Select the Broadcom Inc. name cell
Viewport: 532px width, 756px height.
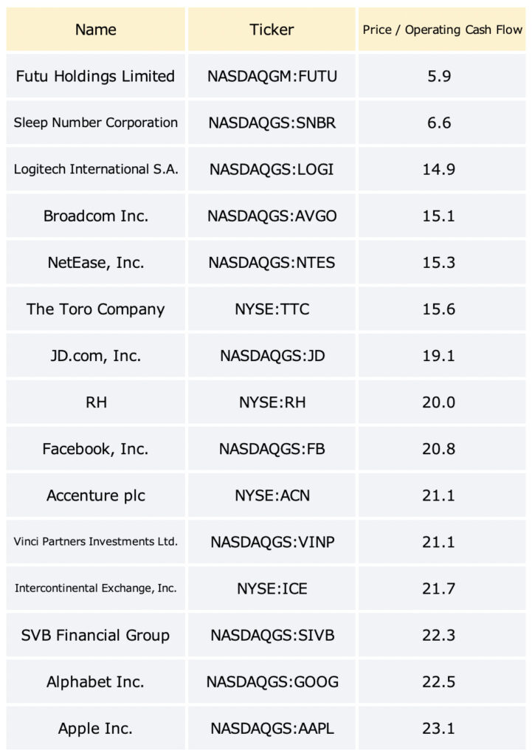[x=95, y=216]
